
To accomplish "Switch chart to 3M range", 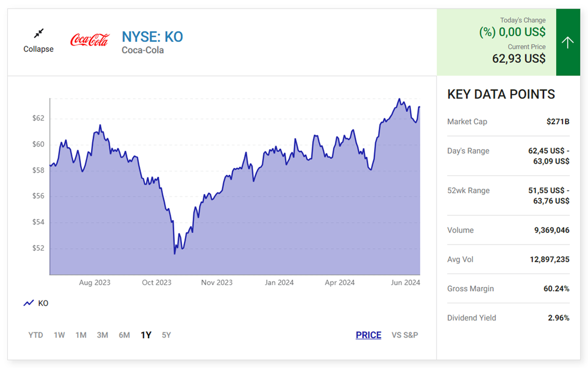I will pyautogui.click(x=102, y=335).
